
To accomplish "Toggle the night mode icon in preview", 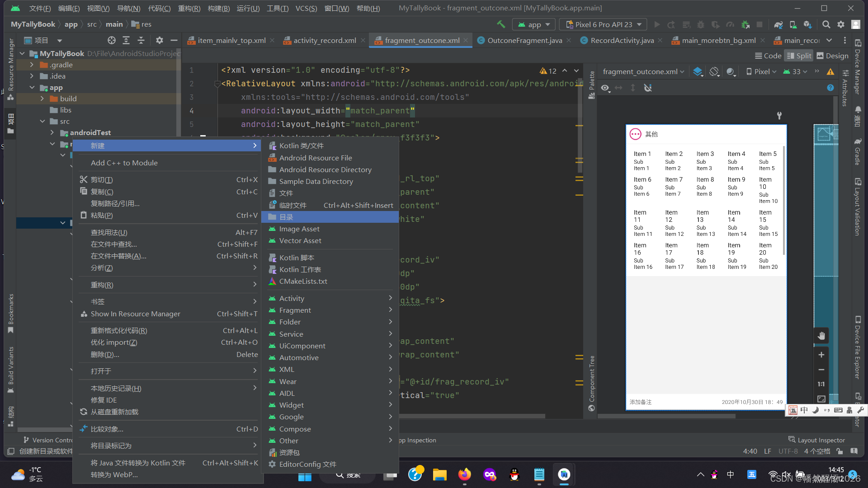I will [731, 71].
